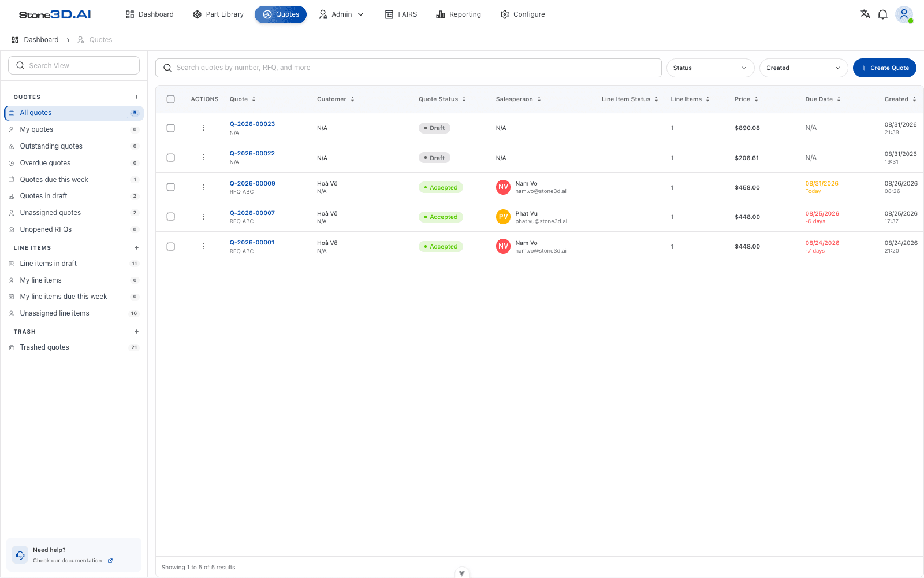The width and height of the screenshot is (924, 578).
Task: Open actions menu for Q-2026-00009
Action: [x=204, y=187]
